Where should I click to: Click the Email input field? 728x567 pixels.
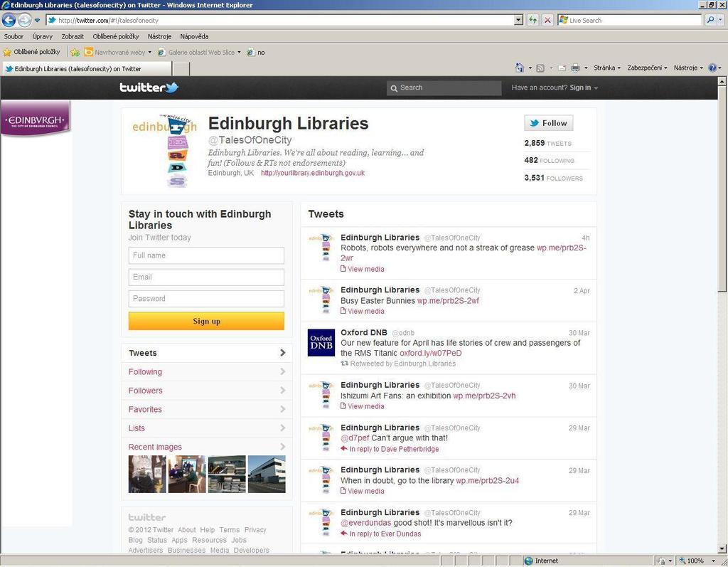pyautogui.click(x=206, y=277)
